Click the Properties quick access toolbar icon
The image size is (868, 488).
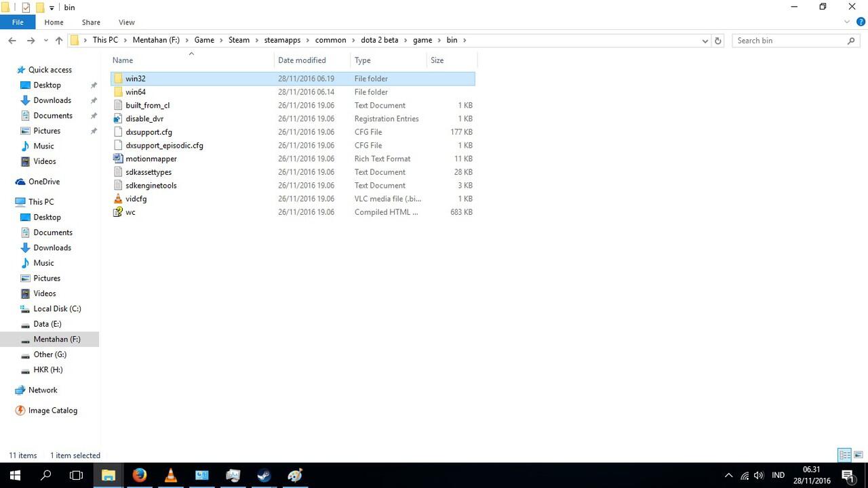(26, 7)
